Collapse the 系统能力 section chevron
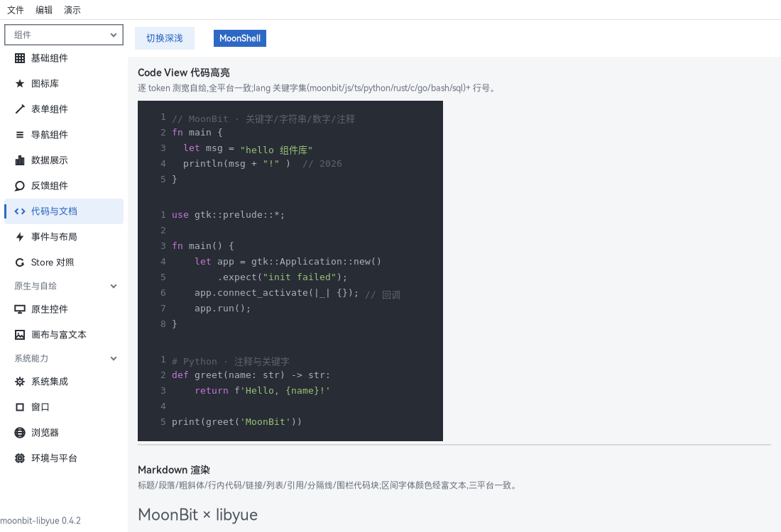Viewport: 781px width, 532px height. 114,358
